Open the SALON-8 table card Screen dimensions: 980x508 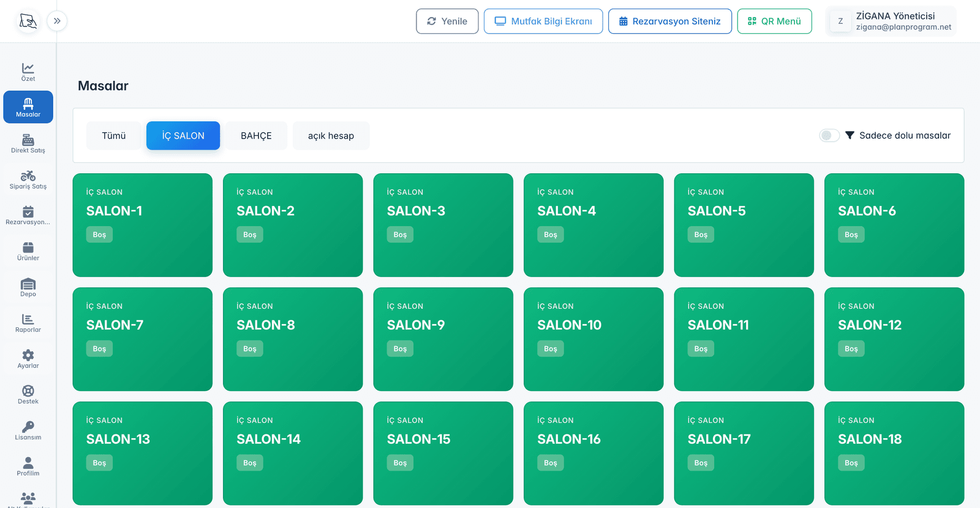pos(293,339)
